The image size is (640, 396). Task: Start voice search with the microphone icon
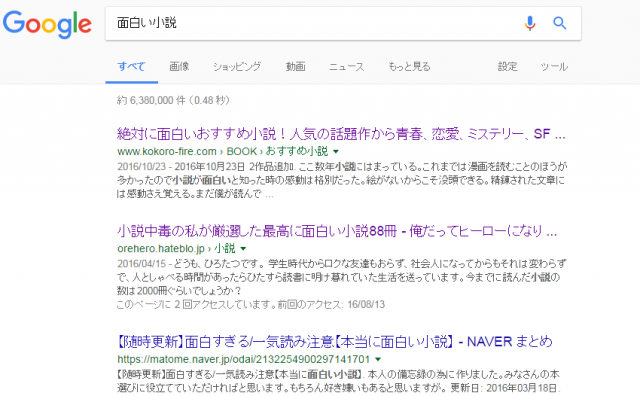click(530, 23)
